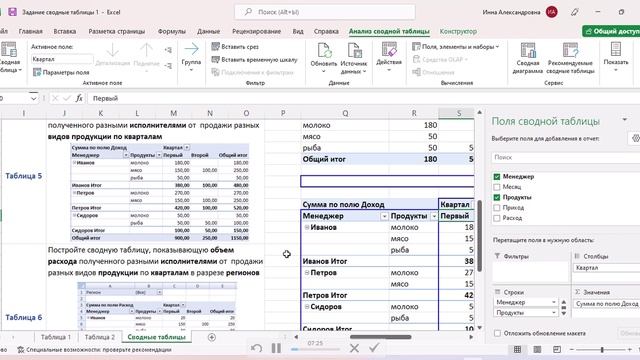Check the Расход field checkbox
Screen dimensions: 640x360
(x=497, y=218)
